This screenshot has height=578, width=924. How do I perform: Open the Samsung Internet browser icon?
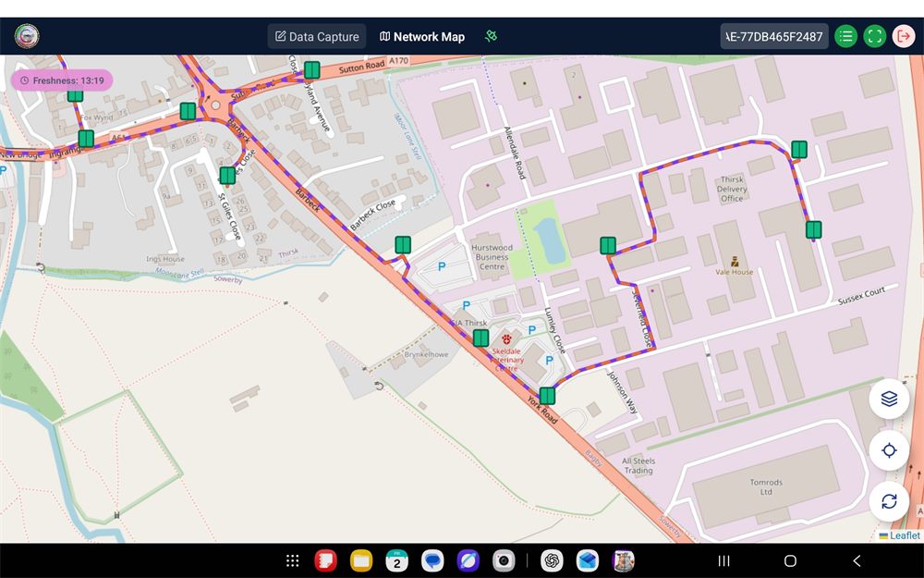(x=468, y=561)
